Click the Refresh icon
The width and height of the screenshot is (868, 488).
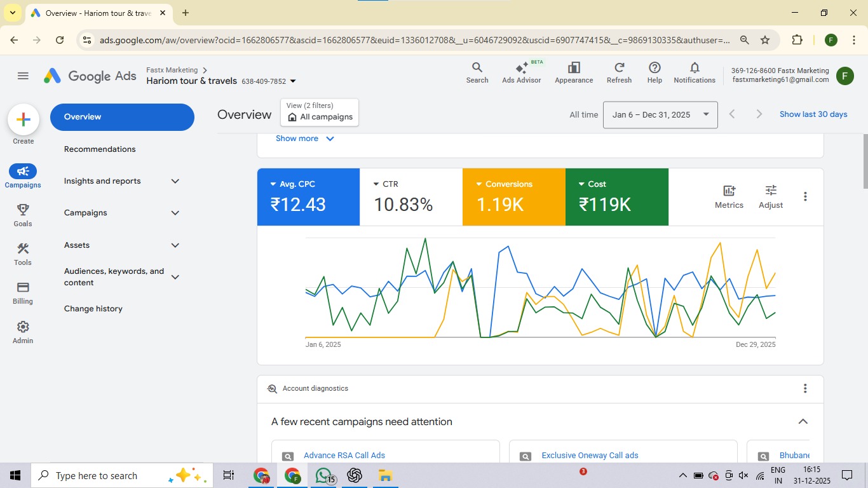[x=619, y=68]
